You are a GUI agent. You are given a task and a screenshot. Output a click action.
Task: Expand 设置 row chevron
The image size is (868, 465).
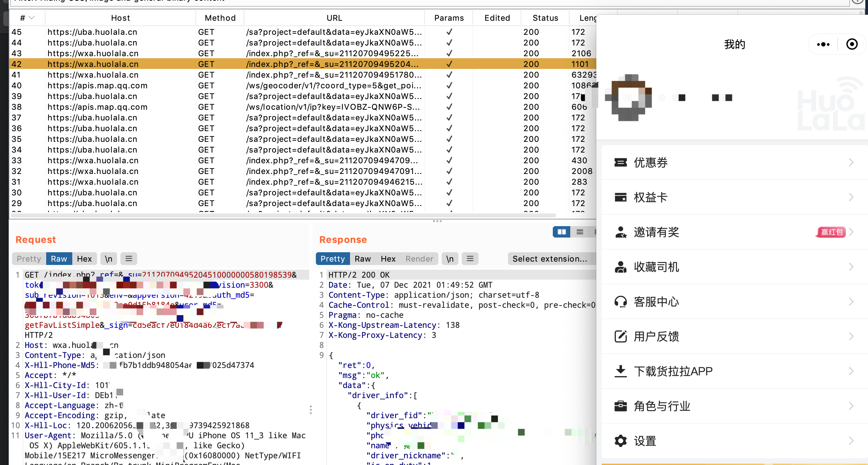851,440
